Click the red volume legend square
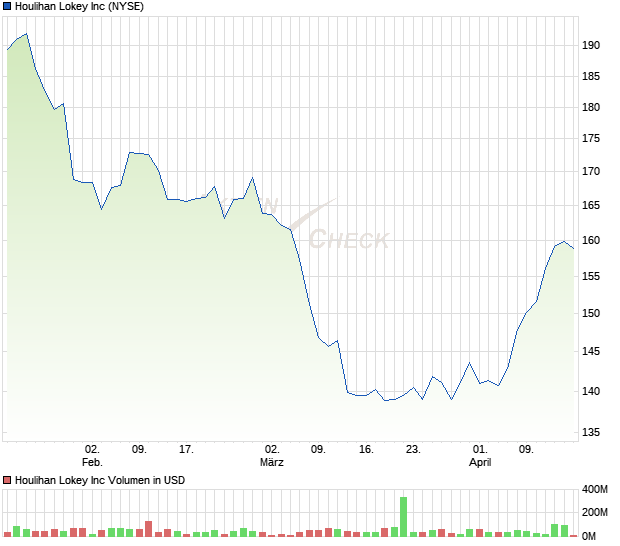Screen dimensions: 620x546 coord(7,480)
